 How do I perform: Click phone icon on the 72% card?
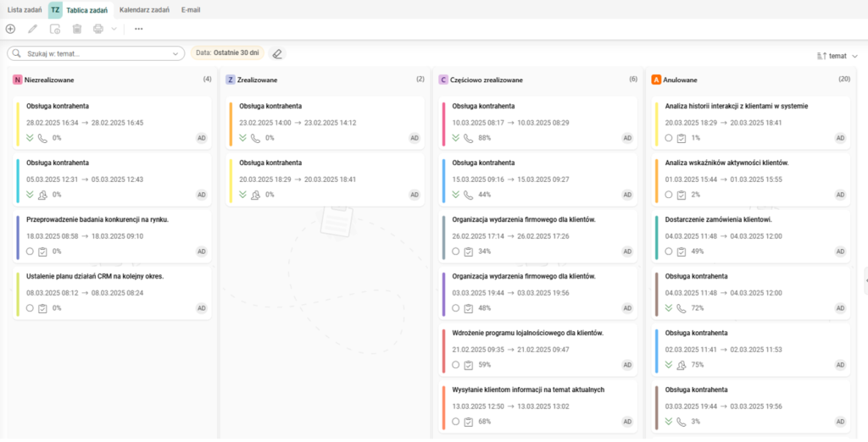coord(682,308)
